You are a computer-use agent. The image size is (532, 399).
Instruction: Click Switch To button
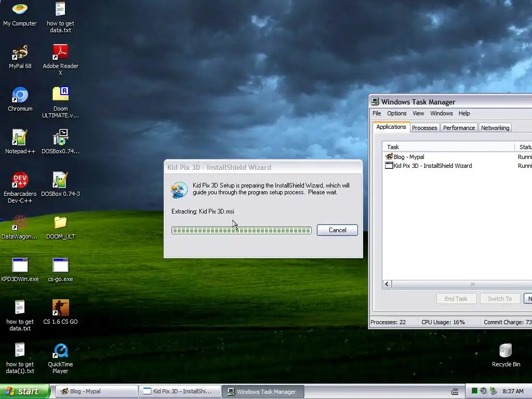tap(500, 299)
